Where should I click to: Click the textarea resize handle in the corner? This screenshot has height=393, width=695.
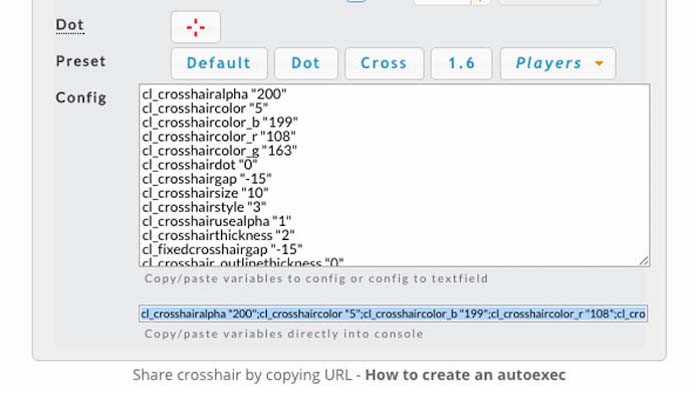coord(644,261)
